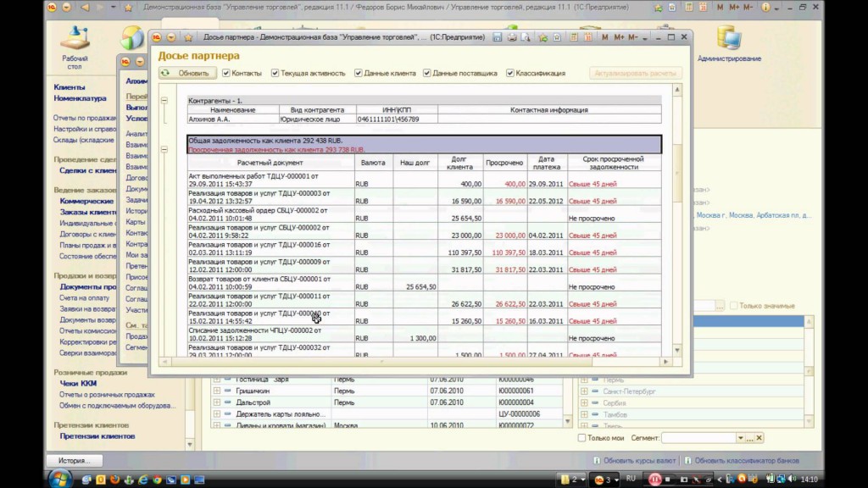Click the back arrow in main window title bar
This screenshot has width=868, height=488.
[x=85, y=7]
